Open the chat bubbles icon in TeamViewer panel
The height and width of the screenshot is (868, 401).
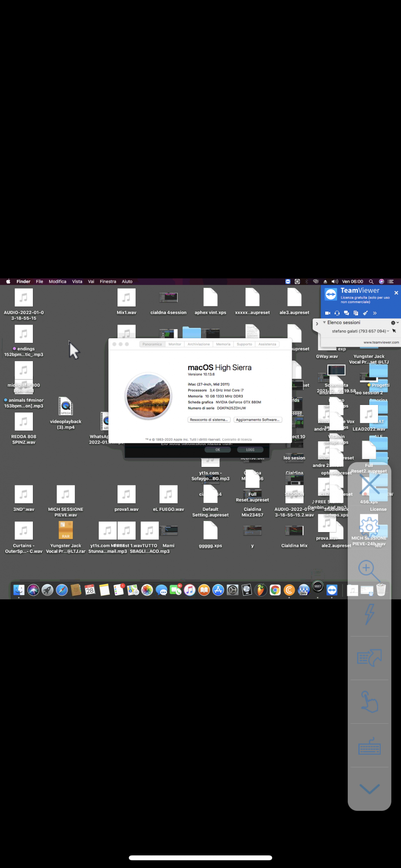[346, 313]
